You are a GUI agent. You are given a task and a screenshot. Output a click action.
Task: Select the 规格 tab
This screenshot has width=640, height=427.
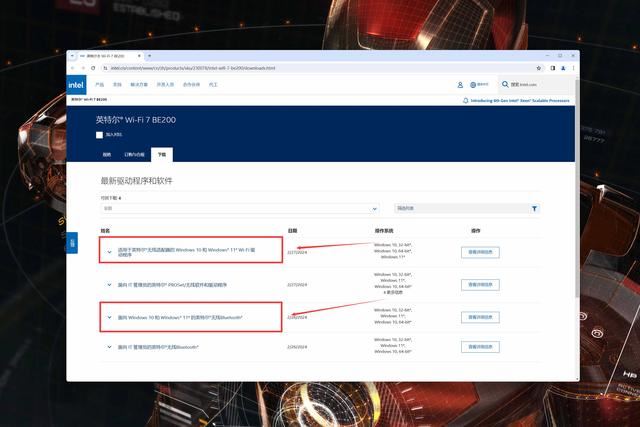pyautogui.click(x=107, y=155)
